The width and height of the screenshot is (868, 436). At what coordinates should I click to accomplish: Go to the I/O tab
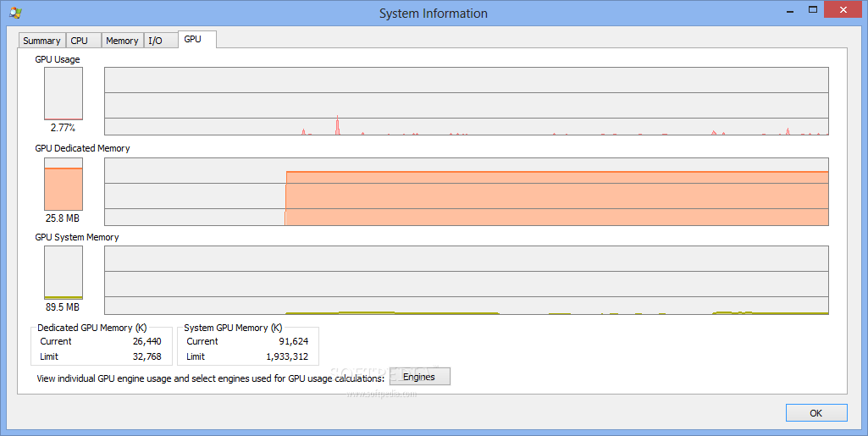[156, 41]
